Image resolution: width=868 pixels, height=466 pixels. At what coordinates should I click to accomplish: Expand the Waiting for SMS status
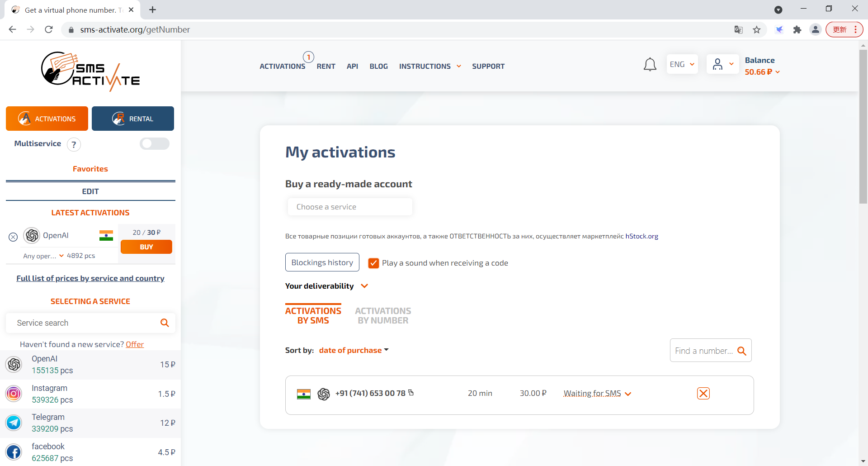pyautogui.click(x=597, y=394)
